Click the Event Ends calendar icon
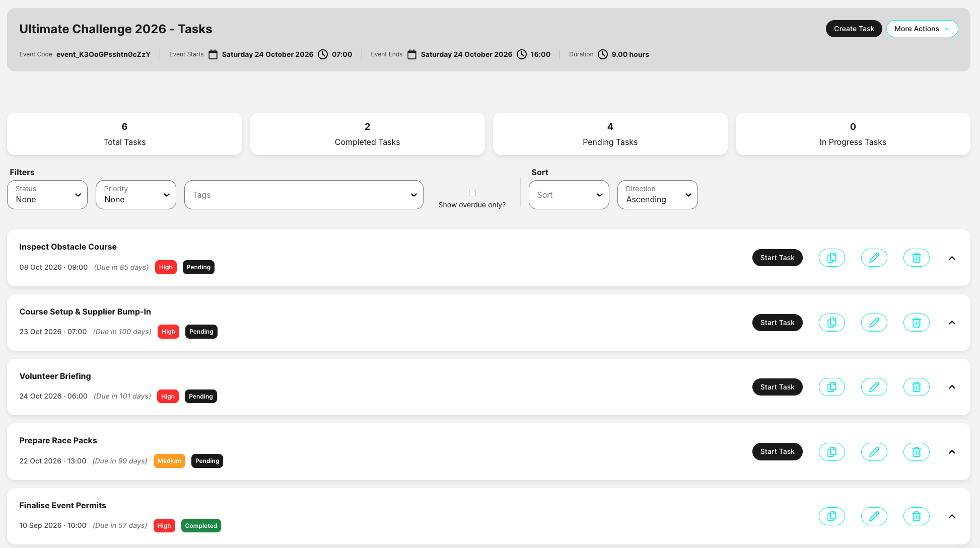980x548 pixels. [x=412, y=54]
